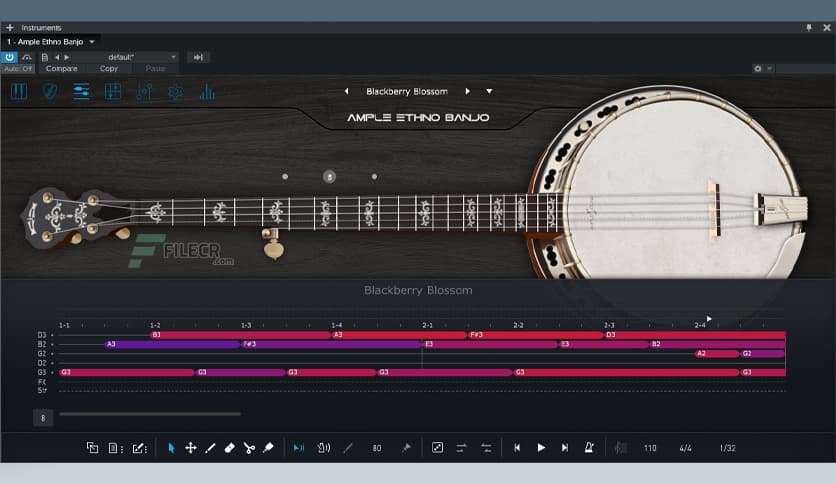Click the plugin MIDI-learn gauge icon
836x484 pixels.
[27, 57]
